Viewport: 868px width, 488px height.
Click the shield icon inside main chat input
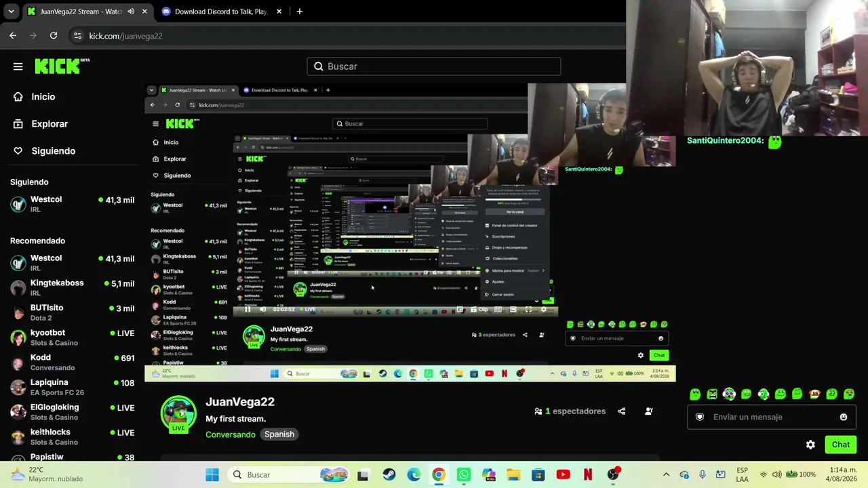tap(700, 418)
